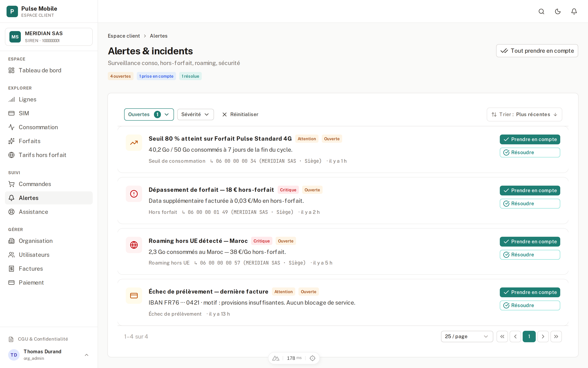Image resolution: width=588 pixels, height=368 pixels.
Task: Open Factures section
Action: click(49, 268)
